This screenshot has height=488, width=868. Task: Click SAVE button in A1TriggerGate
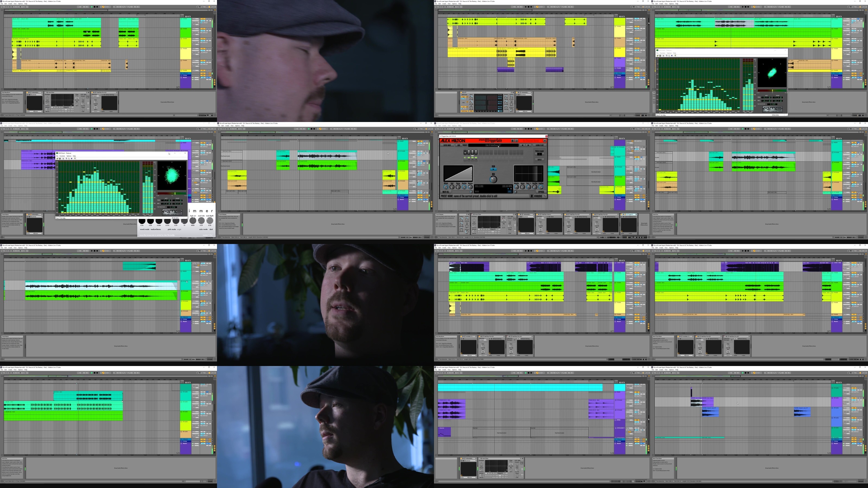click(459, 145)
